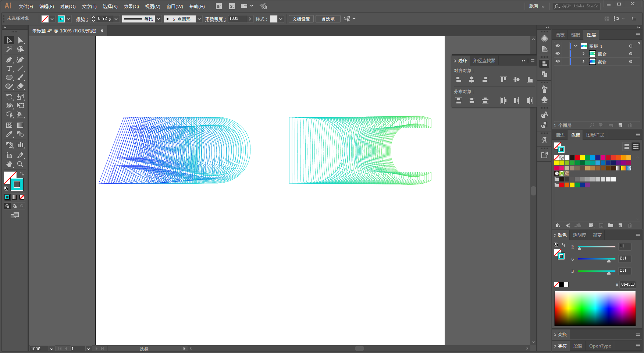
Task: Set paint mode to Color in toolbar
Action: point(7,197)
